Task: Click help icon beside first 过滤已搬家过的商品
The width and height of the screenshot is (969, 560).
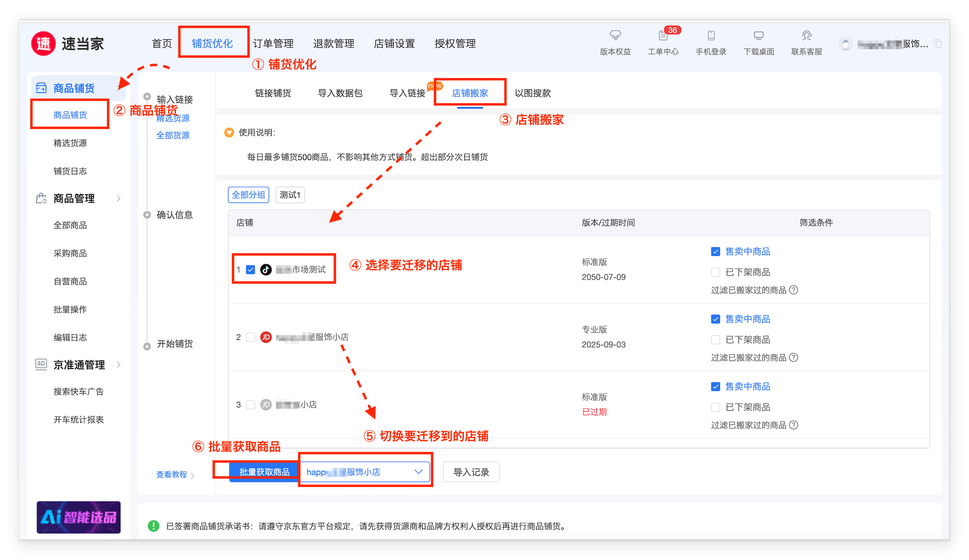Action: (793, 290)
